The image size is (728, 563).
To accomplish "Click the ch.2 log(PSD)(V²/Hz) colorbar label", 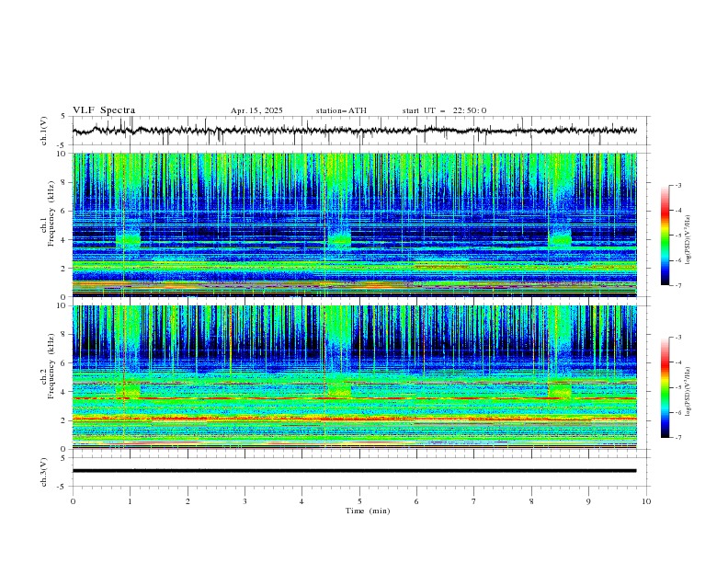I will [688, 392].
